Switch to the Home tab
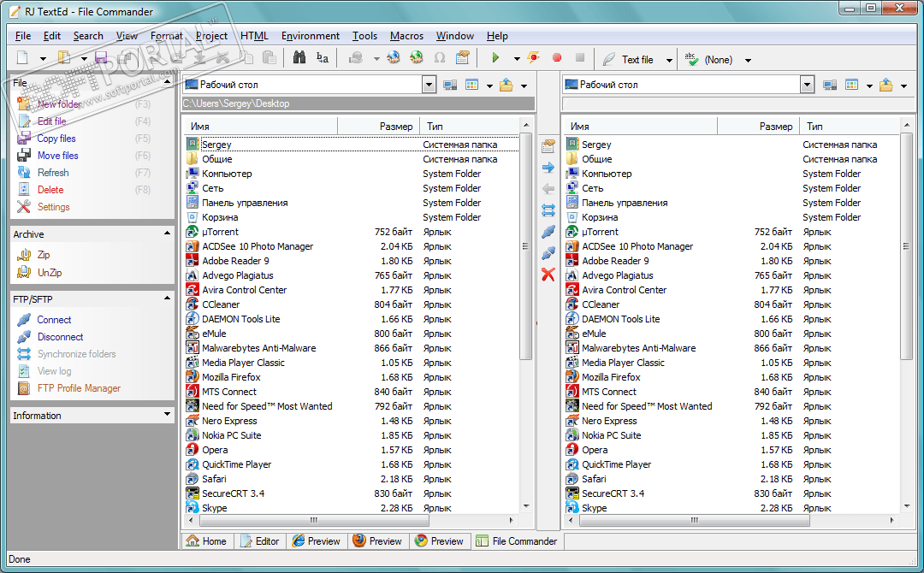 click(207, 541)
